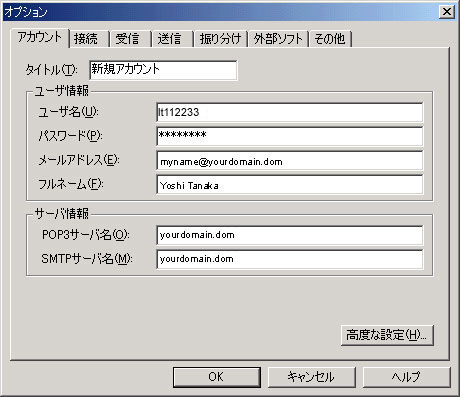Switch to the その他 tab
This screenshot has width=460, height=397.
tap(330, 39)
